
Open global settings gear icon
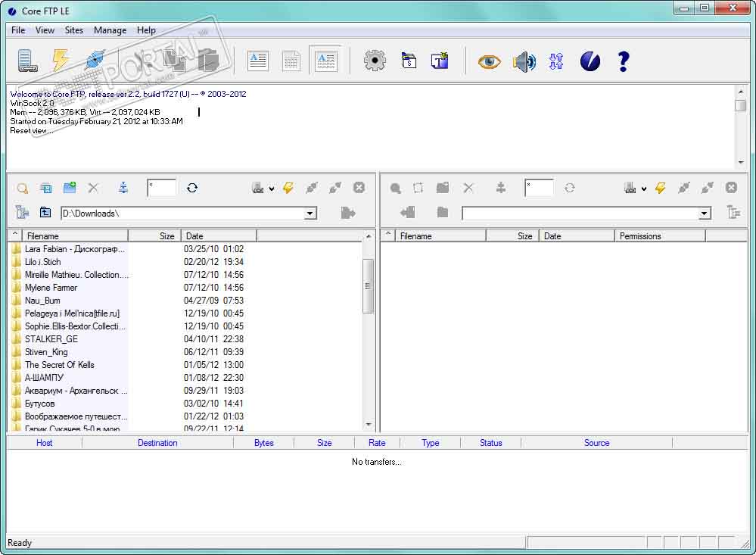click(x=375, y=61)
